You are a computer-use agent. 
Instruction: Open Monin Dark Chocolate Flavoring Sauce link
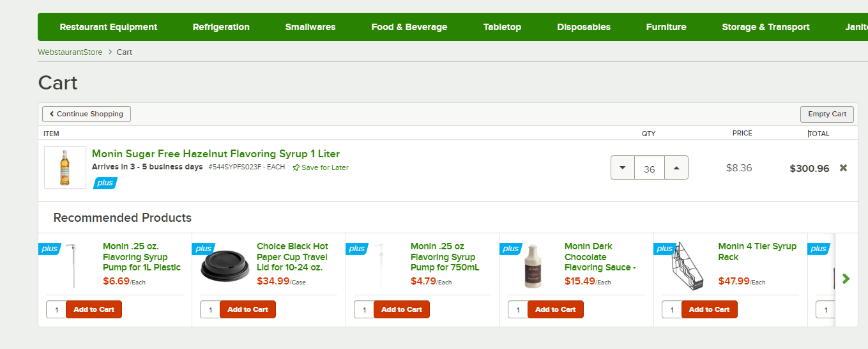pos(600,257)
